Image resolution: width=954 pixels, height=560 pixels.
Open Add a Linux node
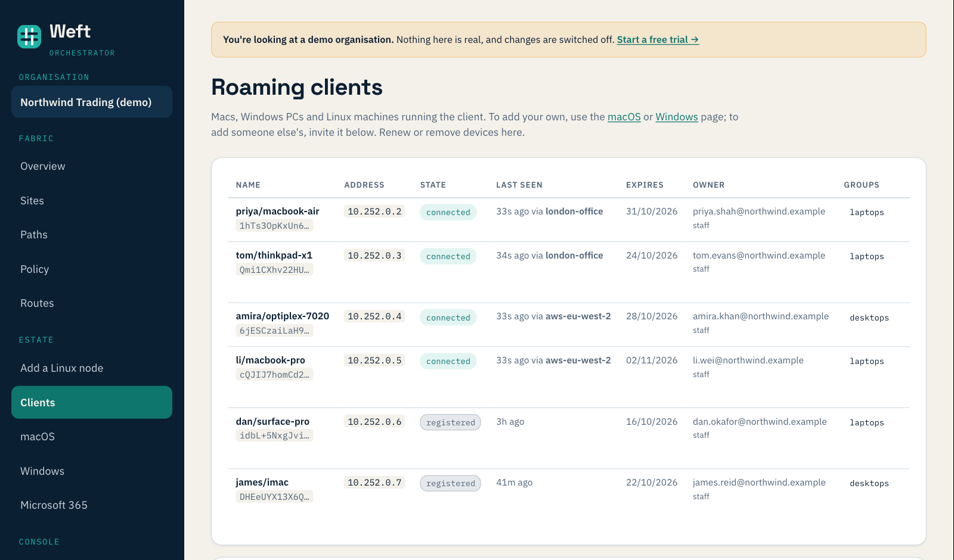pyautogui.click(x=92, y=368)
